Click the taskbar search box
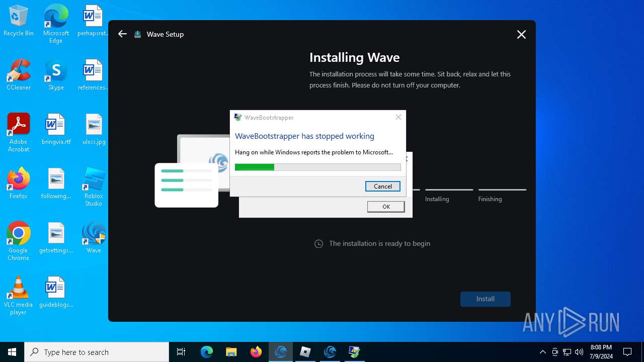 click(97, 352)
